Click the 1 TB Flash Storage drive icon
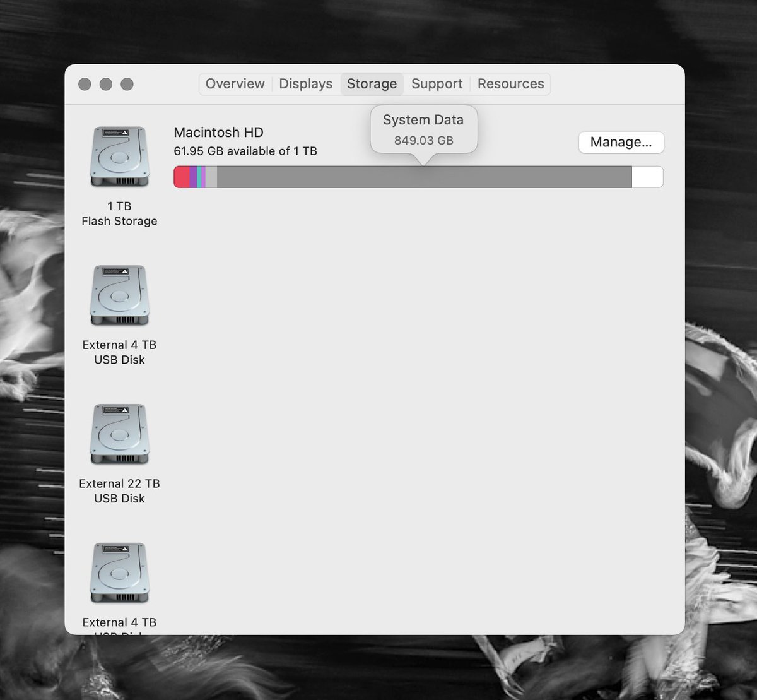Viewport: 757px width, 700px height. [119, 157]
